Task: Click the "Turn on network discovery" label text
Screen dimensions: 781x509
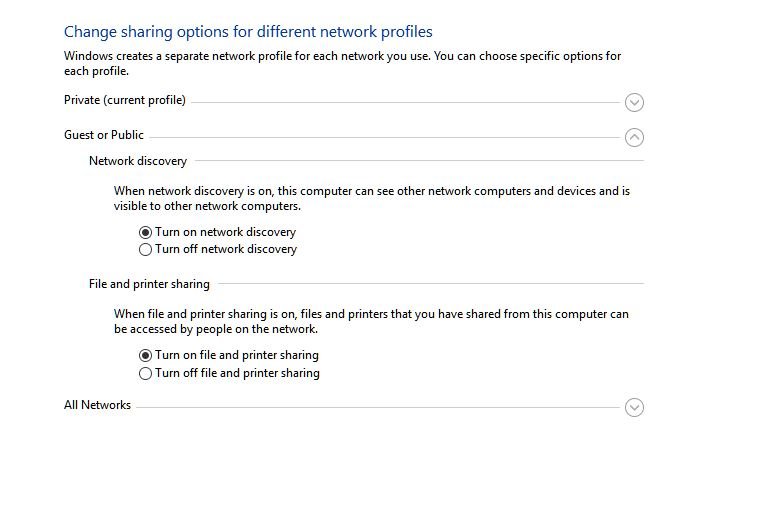Action: [225, 232]
